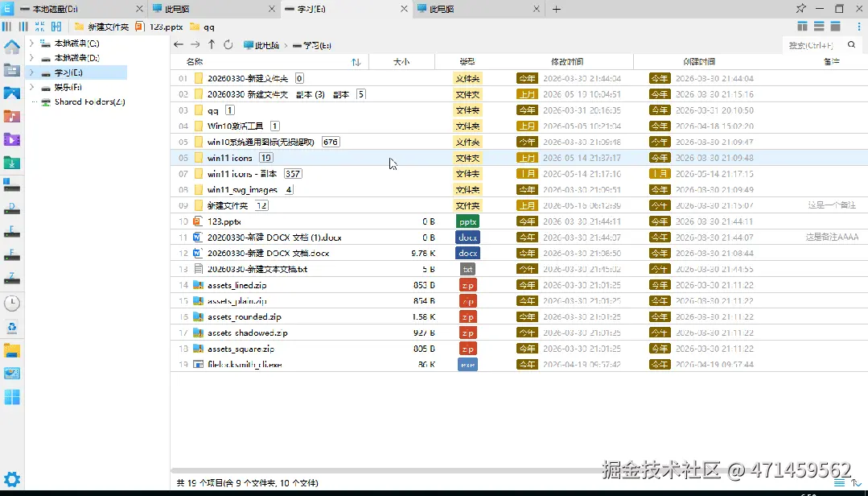Open the Videos folder icon in the sidebar

[11, 139]
